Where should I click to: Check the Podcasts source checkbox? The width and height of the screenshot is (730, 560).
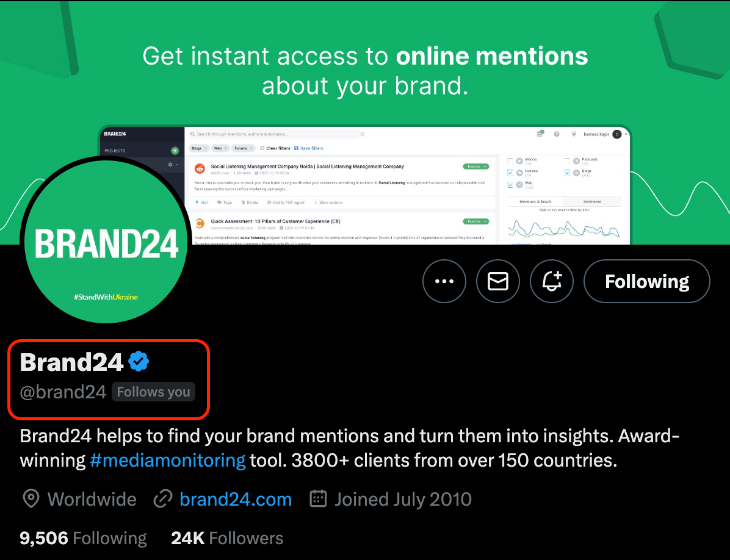pyautogui.click(x=567, y=161)
